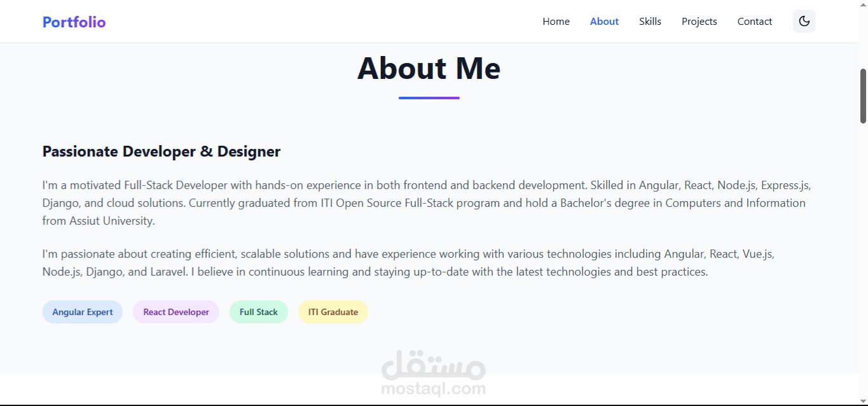Select the Full Stack badge
The height and width of the screenshot is (406, 868).
(x=259, y=312)
